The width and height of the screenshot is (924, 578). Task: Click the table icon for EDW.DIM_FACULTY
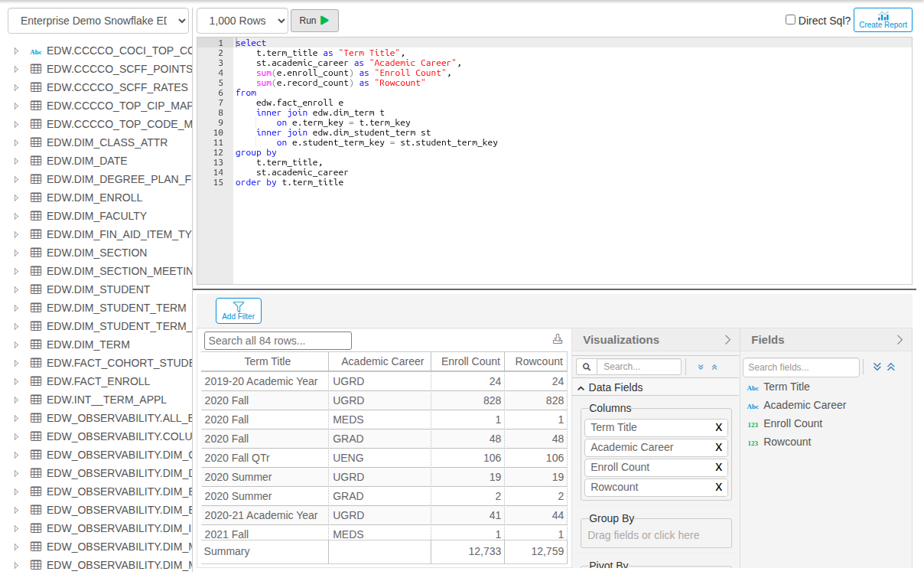[x=36, y=216]
